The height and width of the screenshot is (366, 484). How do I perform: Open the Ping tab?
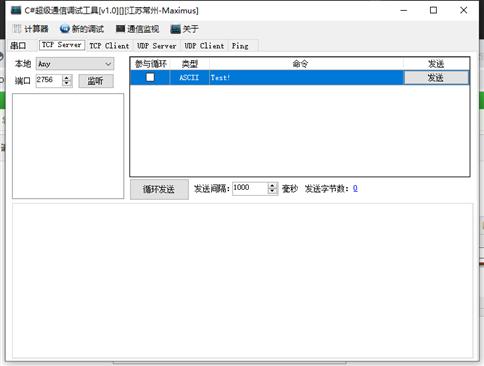click(240, 46)
